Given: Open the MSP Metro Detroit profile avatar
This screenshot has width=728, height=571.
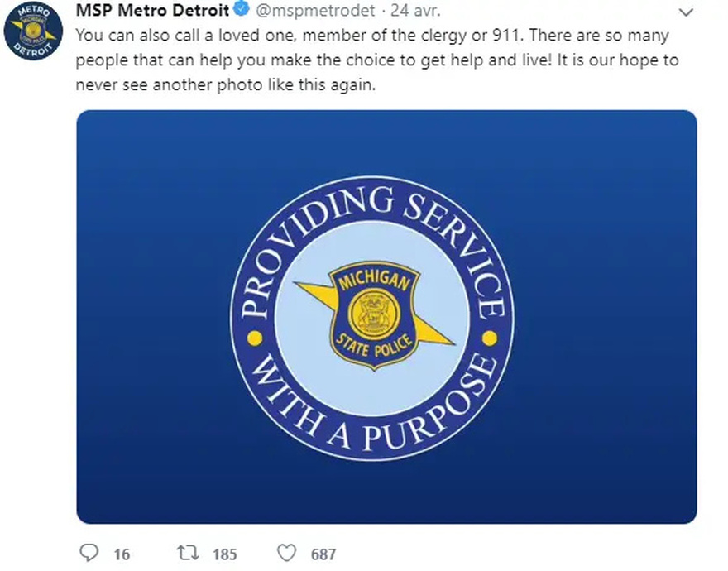Looking at the screenshot, I should click(x=33, y=30).
